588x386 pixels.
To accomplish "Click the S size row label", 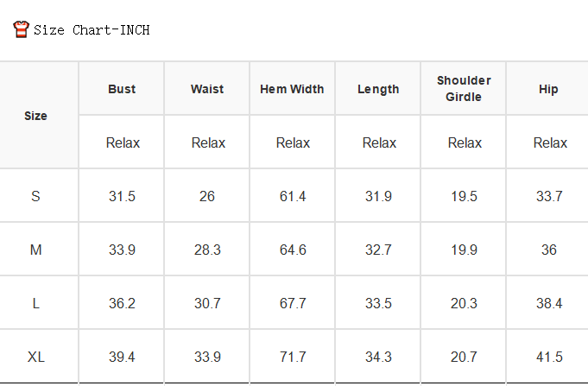I will 35,196.
